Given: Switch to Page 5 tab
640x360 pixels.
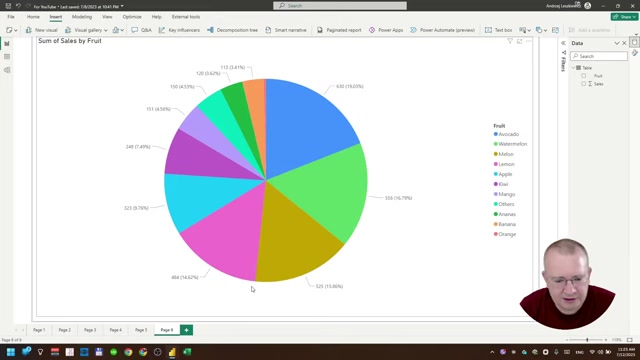Looking at the screenshot, I should coord(141,330).
